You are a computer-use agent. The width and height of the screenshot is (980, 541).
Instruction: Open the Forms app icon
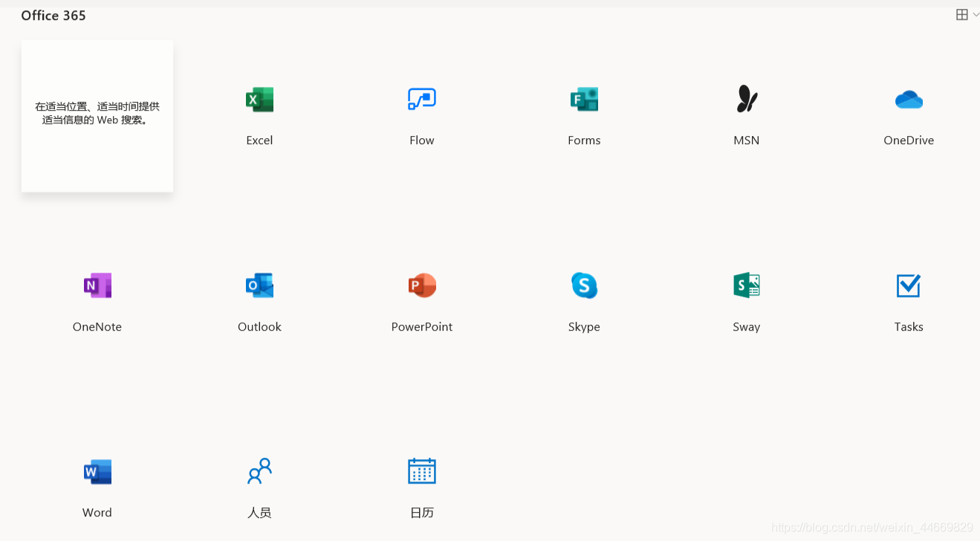[x=584, y=99]
